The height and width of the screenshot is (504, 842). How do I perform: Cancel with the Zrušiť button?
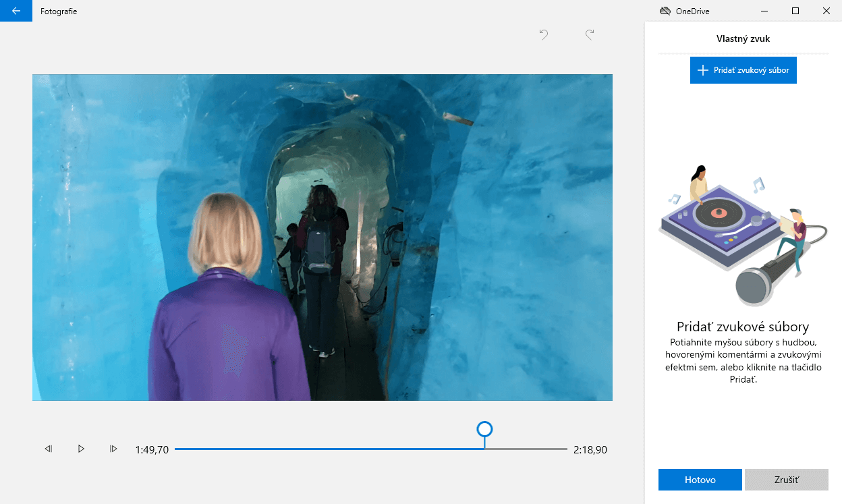786,480
